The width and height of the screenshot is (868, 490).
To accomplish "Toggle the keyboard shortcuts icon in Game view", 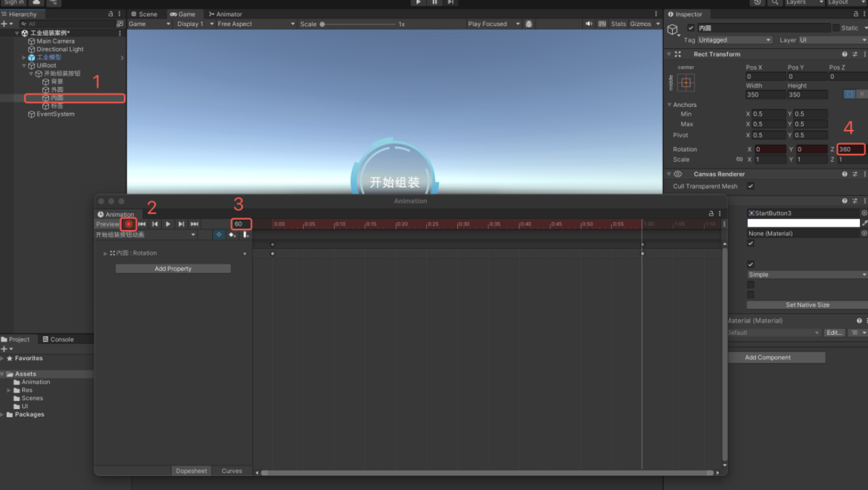I will coord(602,24).
